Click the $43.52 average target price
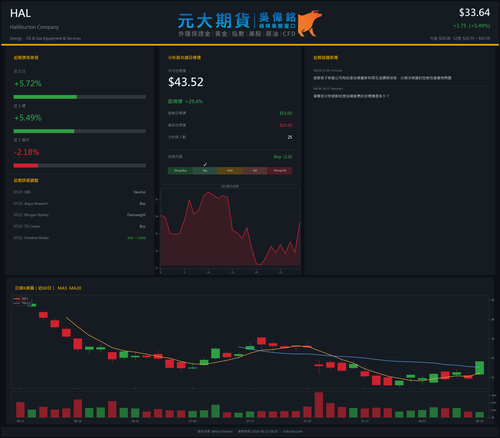This screenshot has width=500, height=438. point(186,82)
